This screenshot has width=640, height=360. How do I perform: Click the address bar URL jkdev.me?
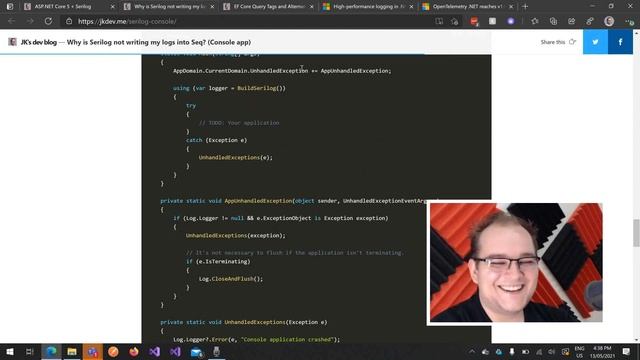pos(127,21)
